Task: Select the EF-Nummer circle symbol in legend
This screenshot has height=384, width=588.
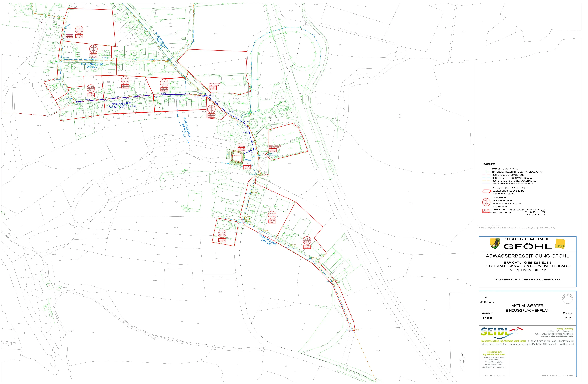Action: (487, 202)
